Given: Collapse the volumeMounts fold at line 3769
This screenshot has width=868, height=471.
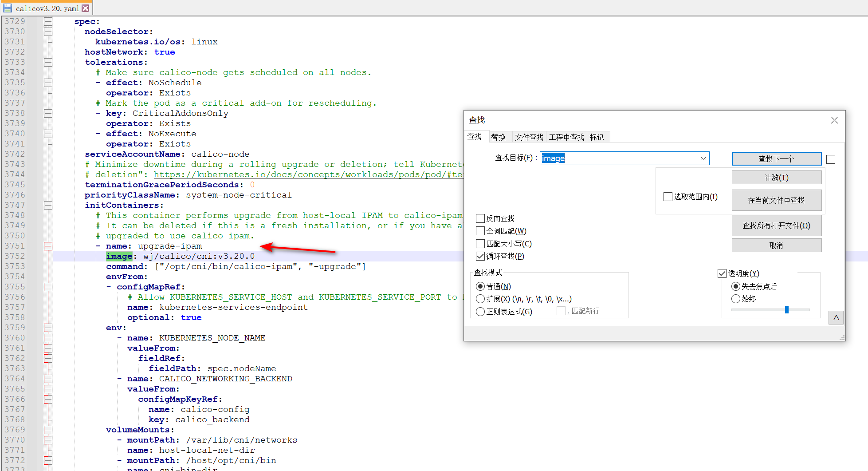Looking at the screenshot, I should (48, 430).
